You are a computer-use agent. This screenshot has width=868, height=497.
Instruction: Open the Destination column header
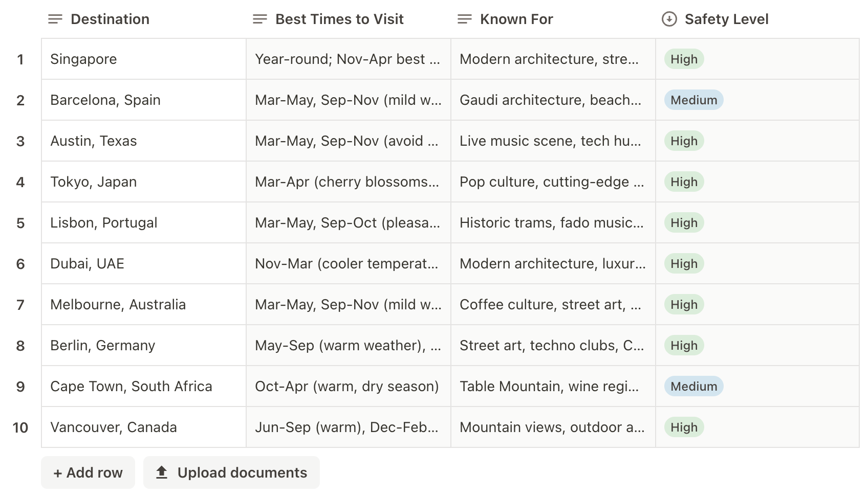[144, 19]
